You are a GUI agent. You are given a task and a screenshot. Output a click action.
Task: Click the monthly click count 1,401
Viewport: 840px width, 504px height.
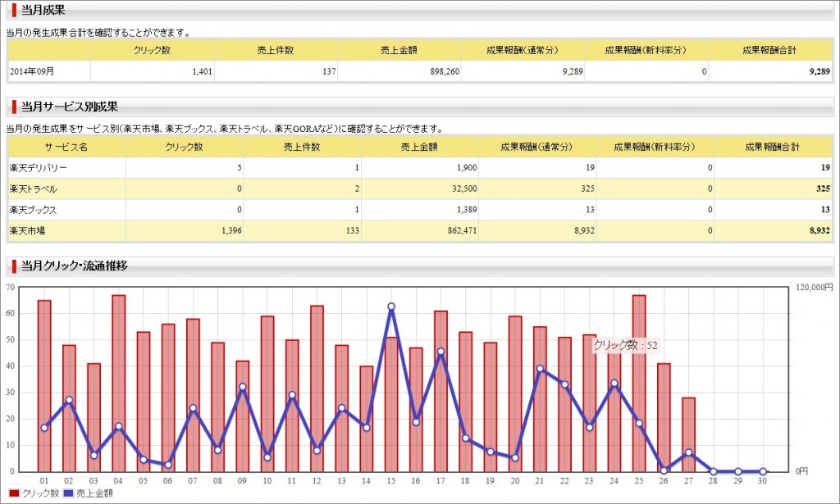pos(203,71)
